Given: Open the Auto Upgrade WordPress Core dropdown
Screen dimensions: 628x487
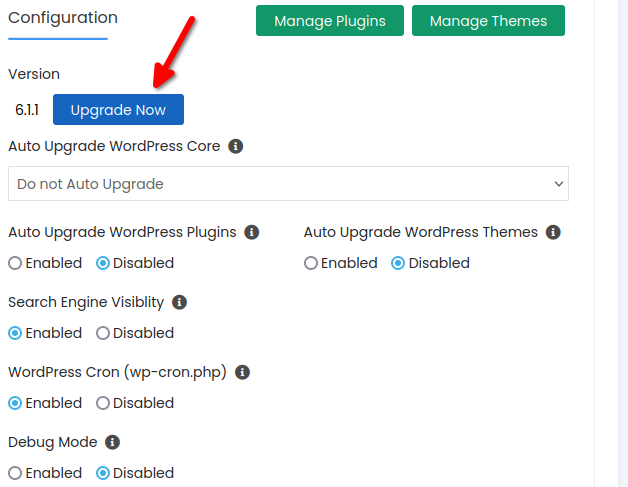Looking at the screenshot, I should point(288,184).
